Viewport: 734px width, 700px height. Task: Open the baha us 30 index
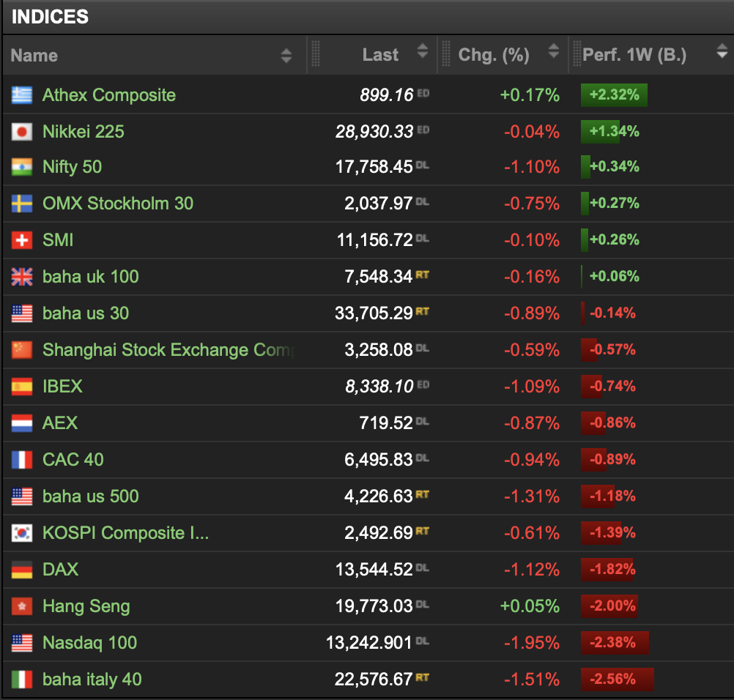click(86, 313)
